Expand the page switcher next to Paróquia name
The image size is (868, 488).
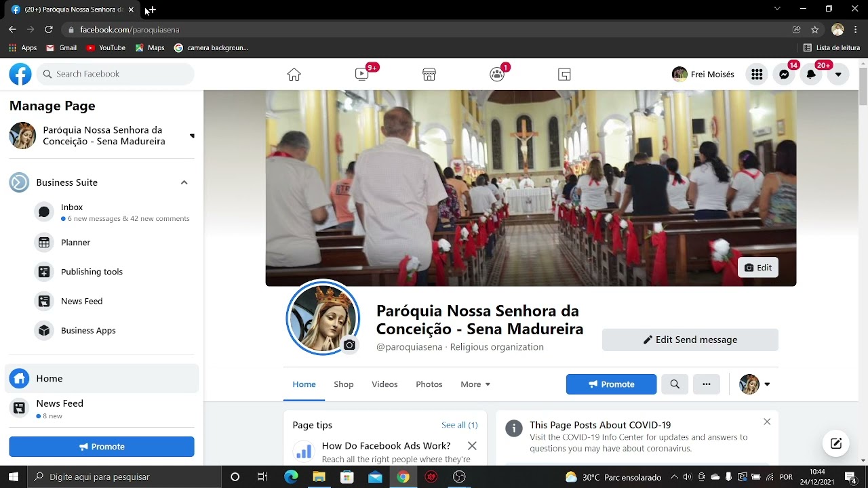[192, 136]
